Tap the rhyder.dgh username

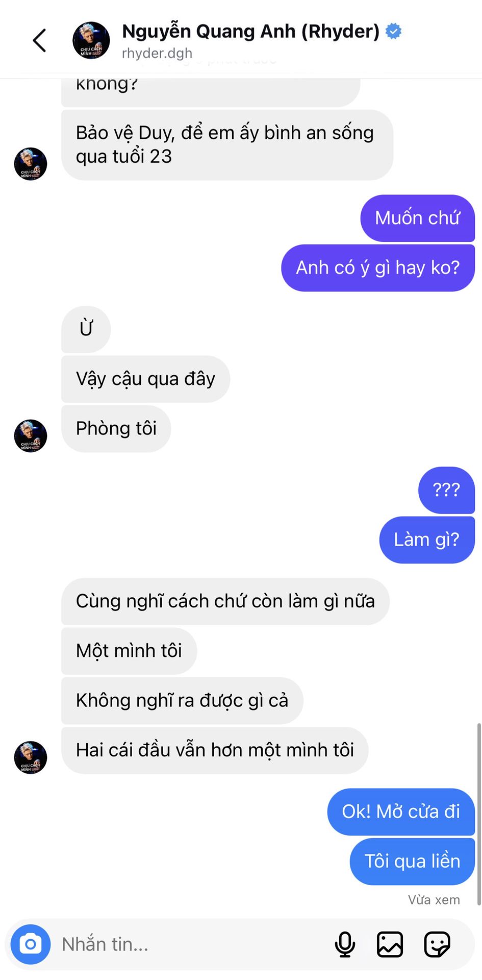tap(157, 53)
